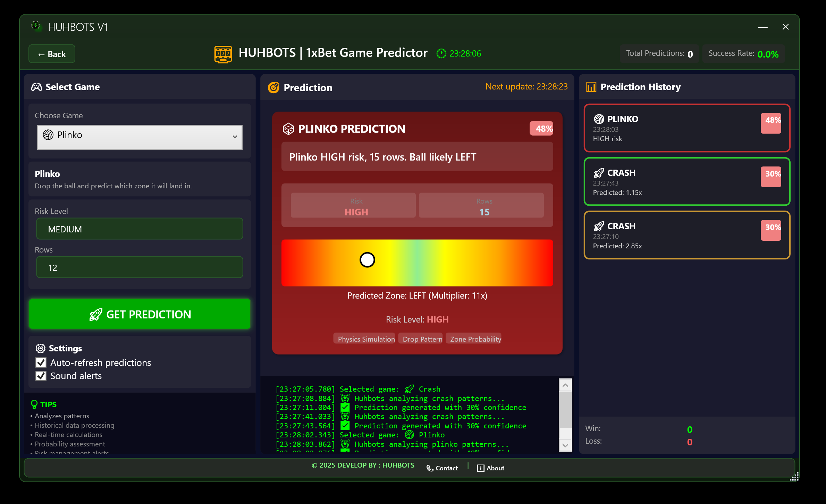Click the green center of gradient zone bar

[x=418, y=263]
